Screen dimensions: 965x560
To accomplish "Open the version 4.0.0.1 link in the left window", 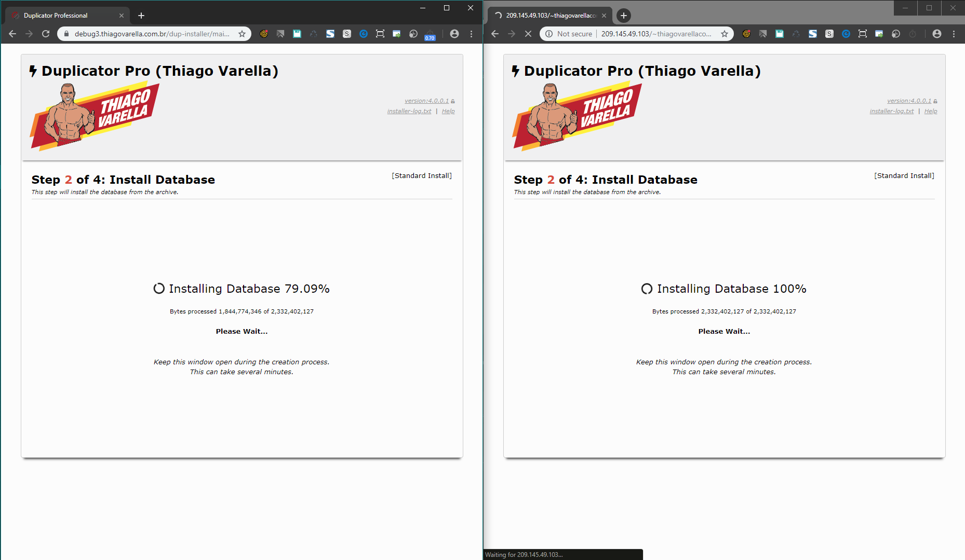I will point(427,101).
